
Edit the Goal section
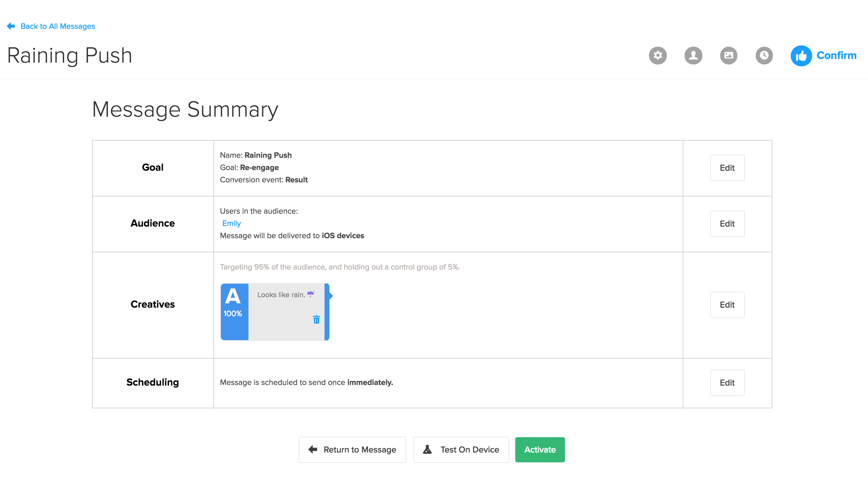tap(727, 168)
